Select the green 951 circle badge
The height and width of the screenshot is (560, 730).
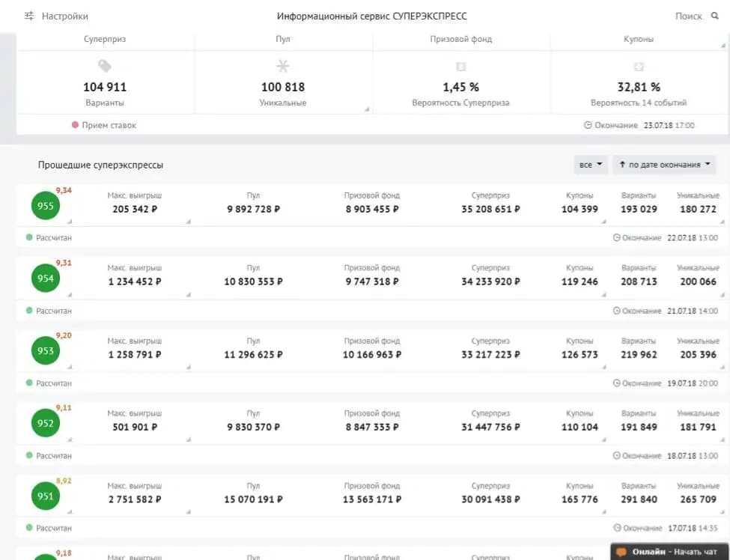pyautogui.click(x=46, y=496)
